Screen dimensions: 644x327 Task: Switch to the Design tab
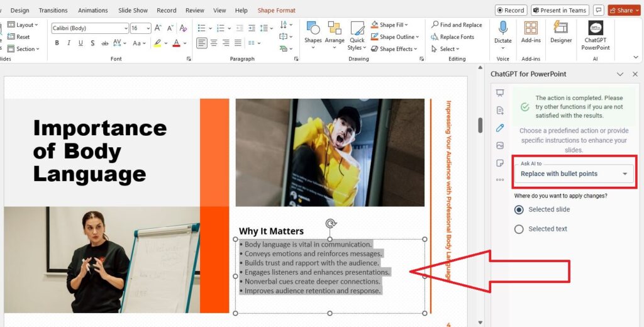pos(19,10)
